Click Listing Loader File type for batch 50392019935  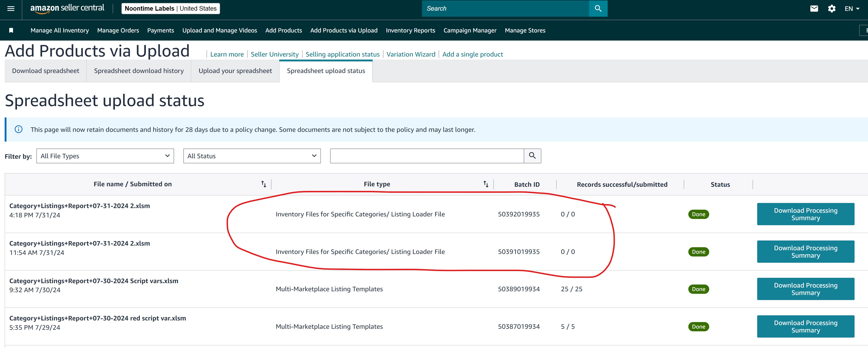(360, 214)
